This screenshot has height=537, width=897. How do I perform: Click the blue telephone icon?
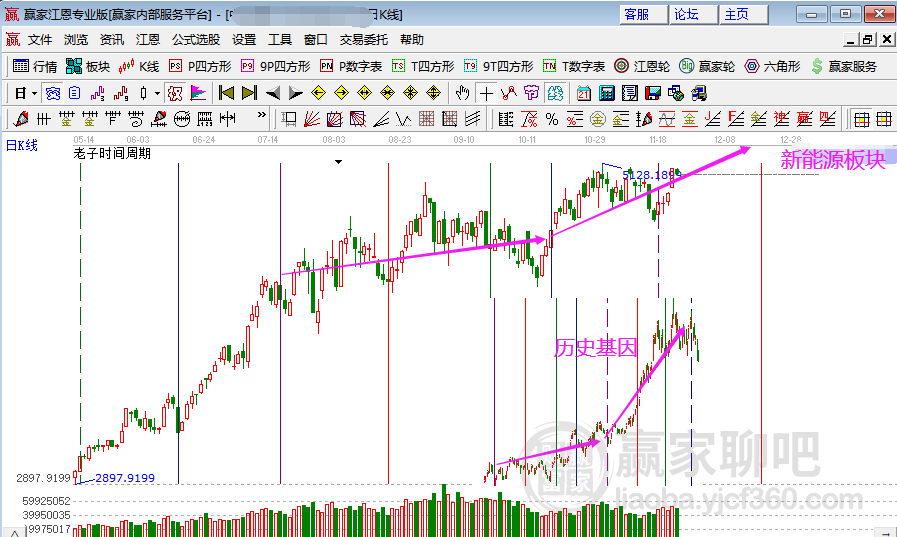click(53, 93)
